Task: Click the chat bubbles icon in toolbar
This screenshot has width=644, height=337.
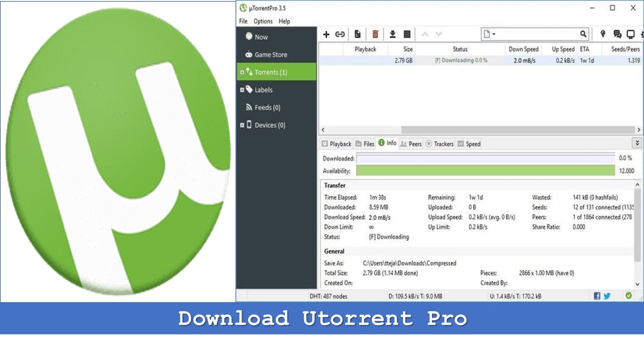Action: tap(617, 34)
